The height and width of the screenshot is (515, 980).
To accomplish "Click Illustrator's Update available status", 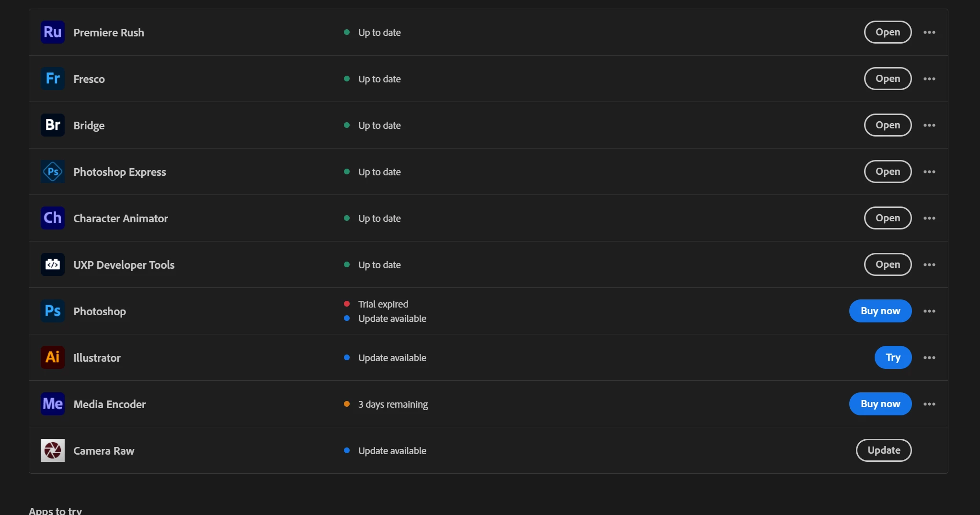I will coord(392,358).
